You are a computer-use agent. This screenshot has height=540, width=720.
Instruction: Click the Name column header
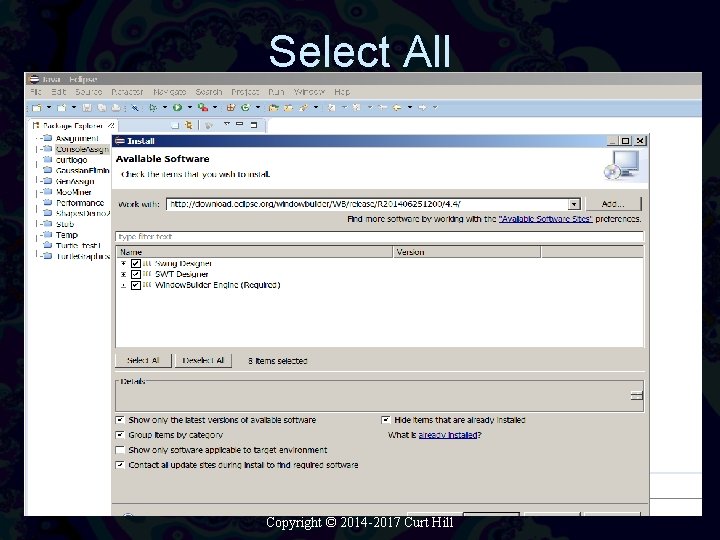click(254, 252)
